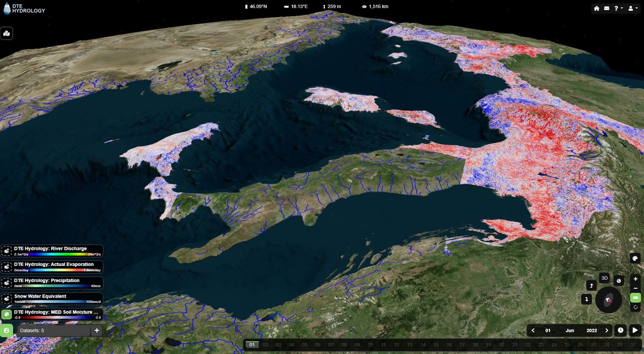Add a new dataset with the plus button
Image resolution: width=644 pixels, height=354 pixels.
[97, 330]
